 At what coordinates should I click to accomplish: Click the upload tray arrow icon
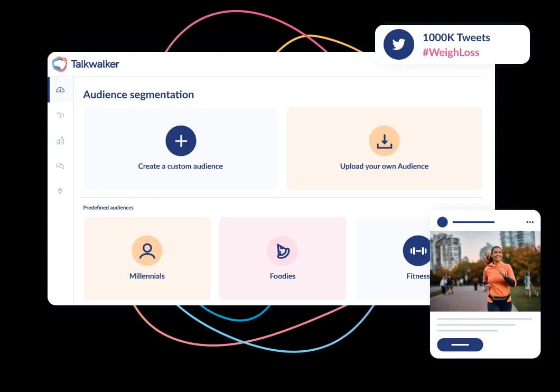tap(384, 141)
